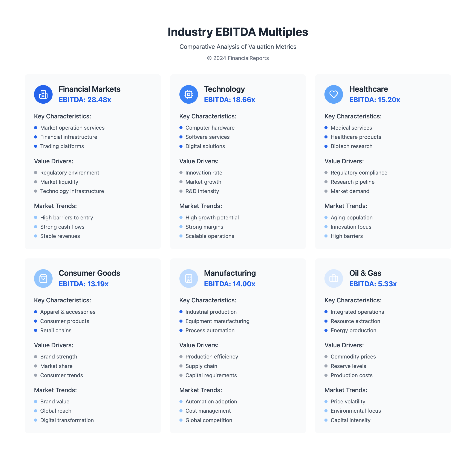Image resolution: width=476 pixels, height=458 pixels.
Task: Click the Oil & Gas briefcase icon
Action: [334, 278]
